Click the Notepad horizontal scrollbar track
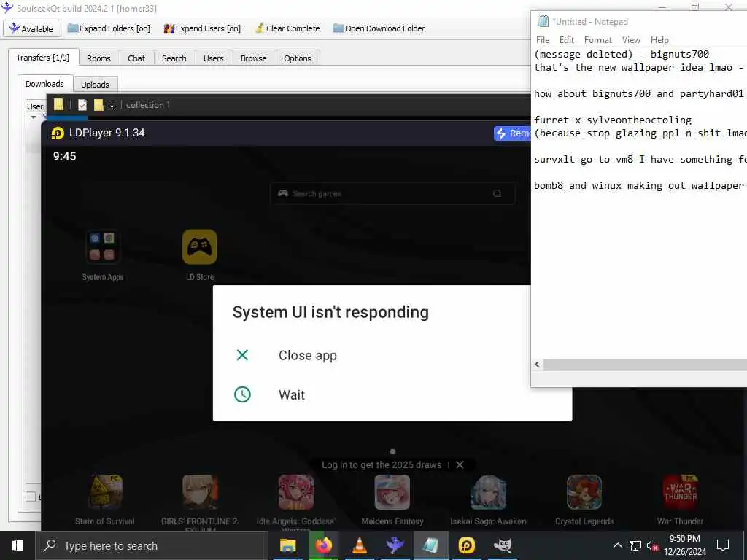Image resolution: width=747 pixels, height=560 pixels. 645,365
